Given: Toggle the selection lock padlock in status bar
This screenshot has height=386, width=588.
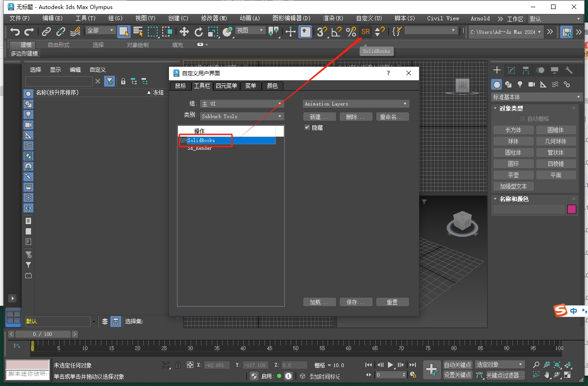Looking at the screenshot, I should click(178, 365).
